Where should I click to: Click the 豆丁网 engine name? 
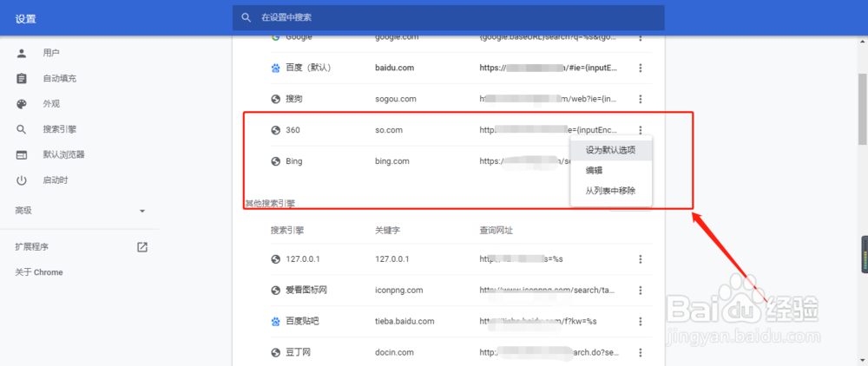298,352
